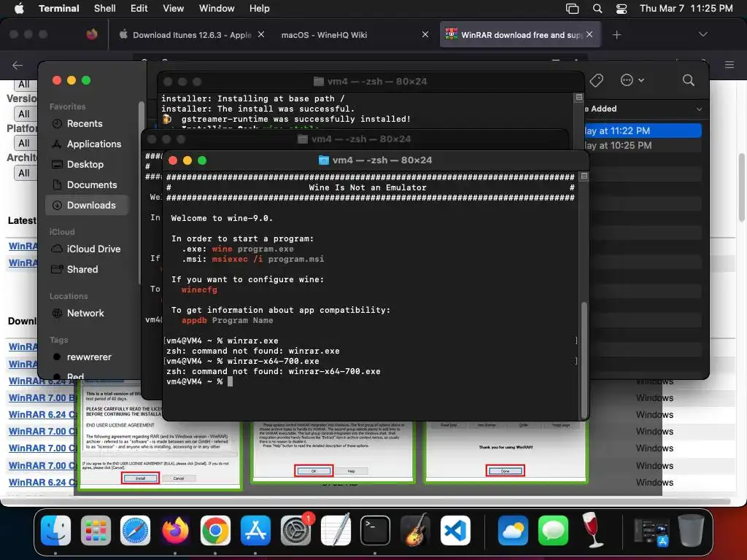
Task: Select file row dated 10:25 PM
Action: pos(643,145)
